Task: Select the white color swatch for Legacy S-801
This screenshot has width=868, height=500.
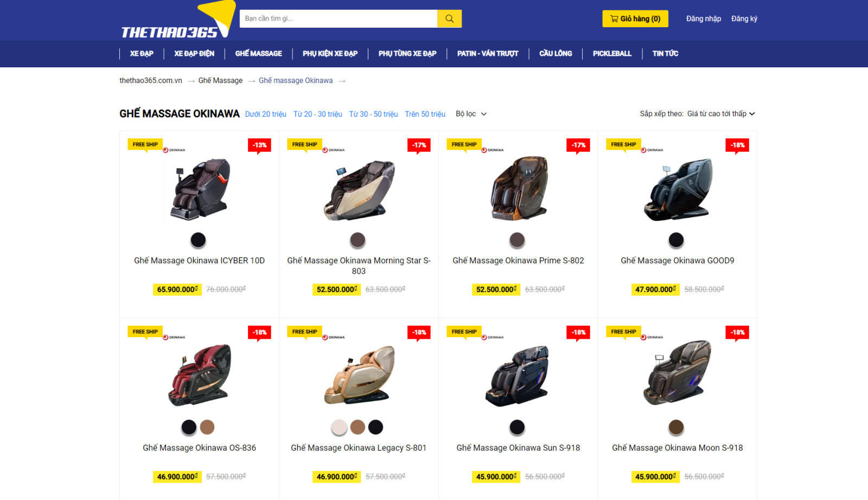Action: [x=340, y=427]
